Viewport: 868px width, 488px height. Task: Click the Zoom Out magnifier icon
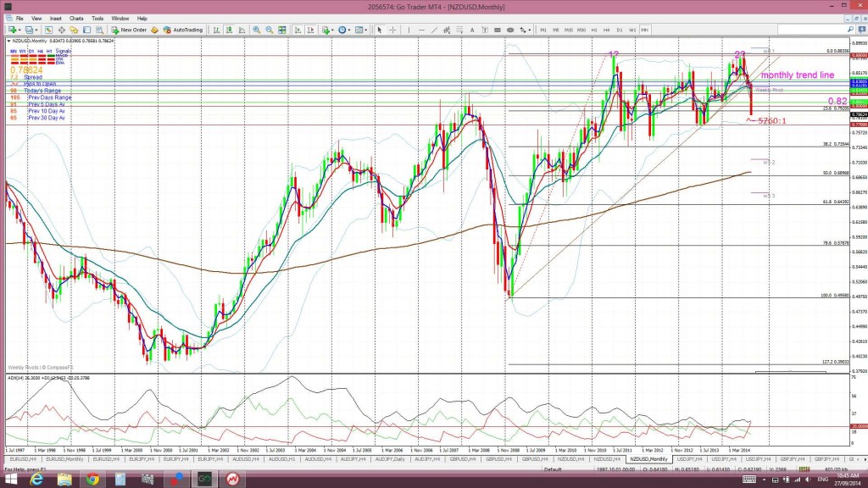(x=269, y=30)
